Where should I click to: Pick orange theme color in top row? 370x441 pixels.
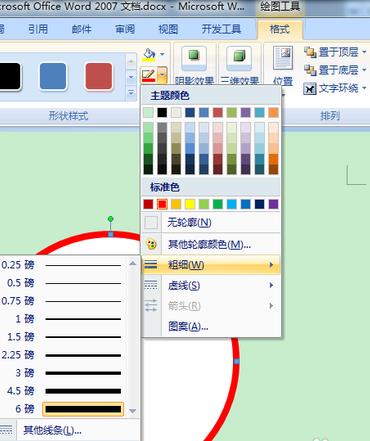click(273, 112)
